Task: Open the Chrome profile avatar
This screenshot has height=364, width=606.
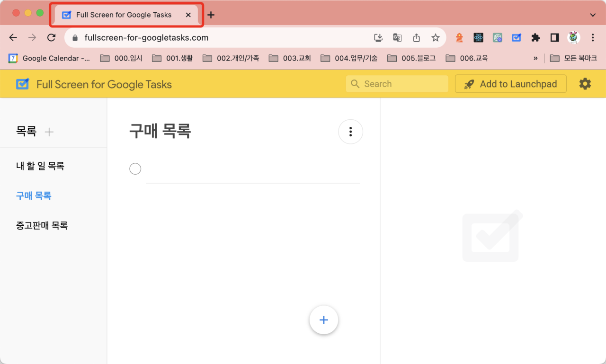Action: click(574, 37)
